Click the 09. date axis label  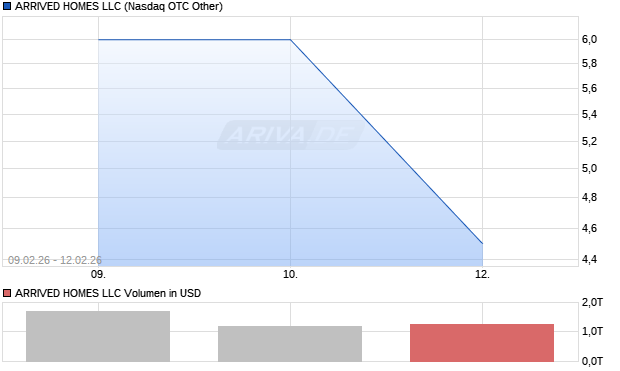coord(98,274)
